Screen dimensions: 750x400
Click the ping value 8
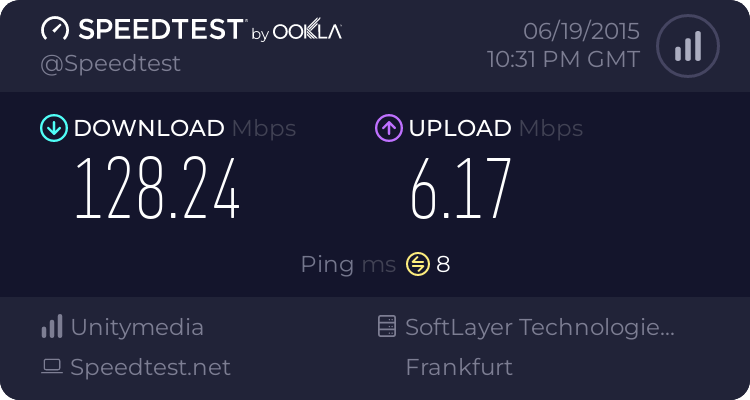click(x=443, y=264)
